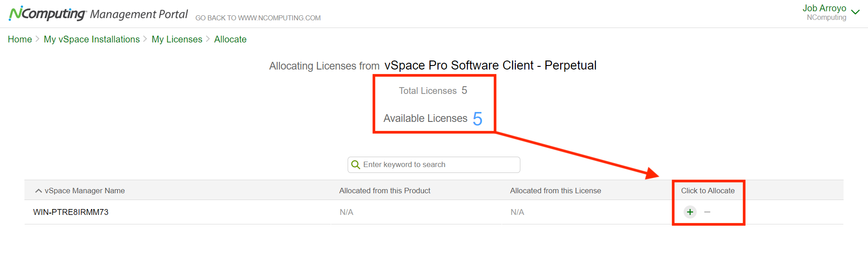
Task: Click Allocated from this License header
Action: click(556, 191)
